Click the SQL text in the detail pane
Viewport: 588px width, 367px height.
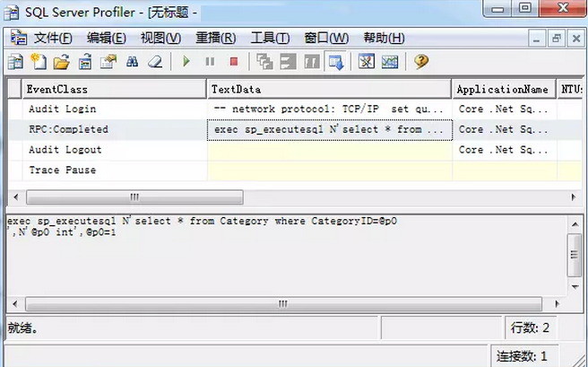coord(202,227)
